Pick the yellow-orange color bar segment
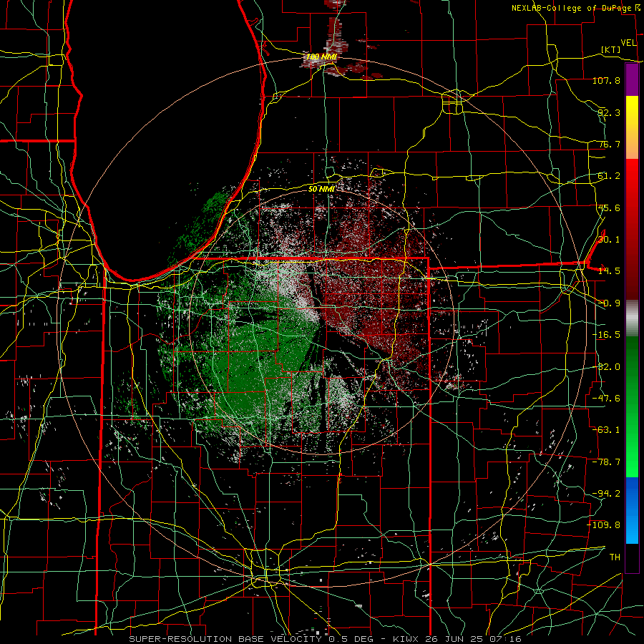 click(632, 127)
